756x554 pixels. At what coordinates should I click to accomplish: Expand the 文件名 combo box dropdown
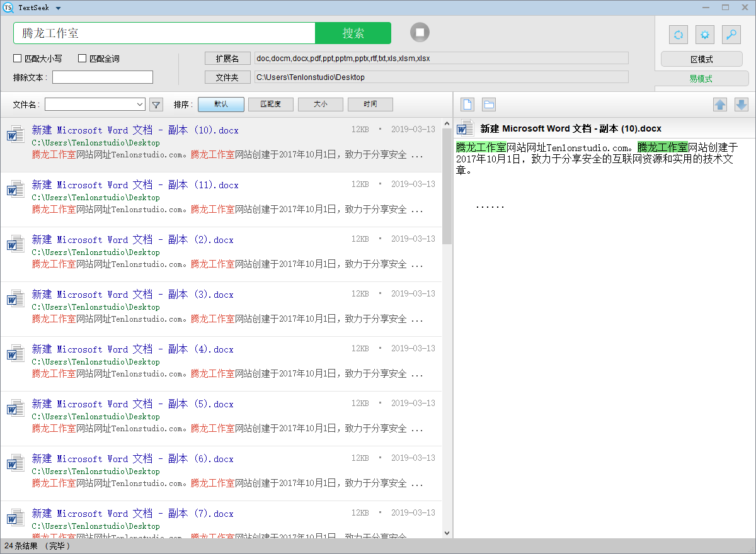coord(140,105)
